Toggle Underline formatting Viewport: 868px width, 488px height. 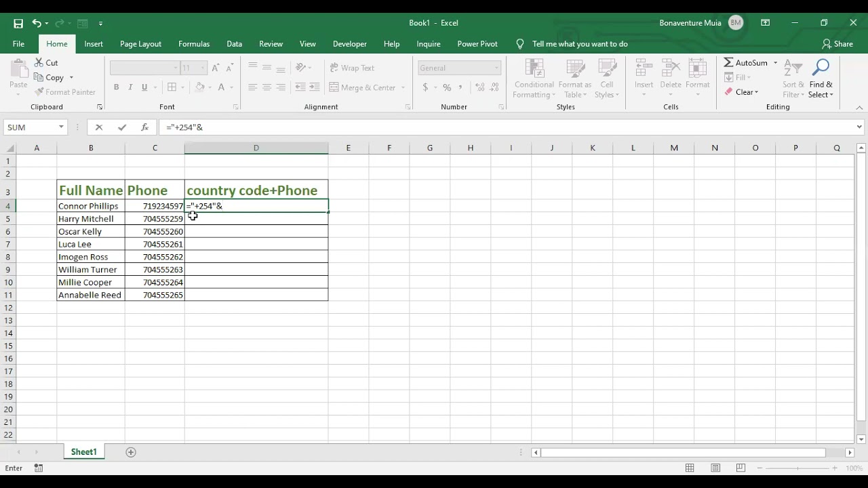click(x=144, y=87)
